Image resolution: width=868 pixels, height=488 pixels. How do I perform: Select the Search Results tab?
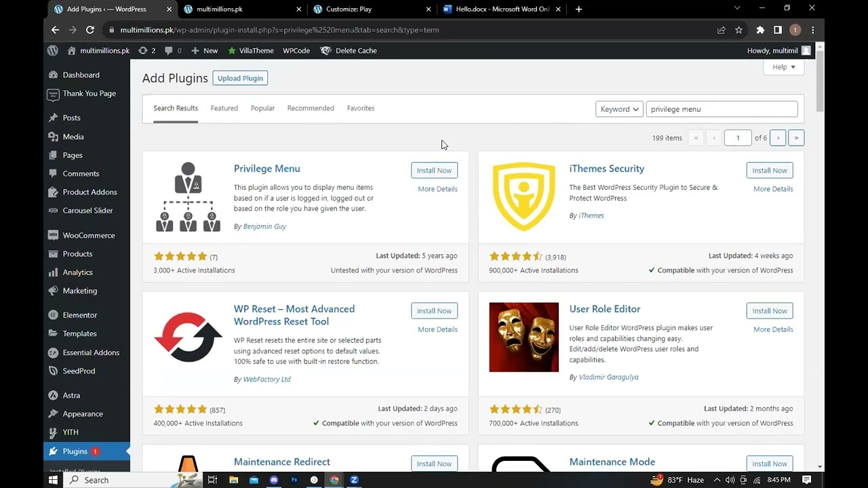coord(176,108)
